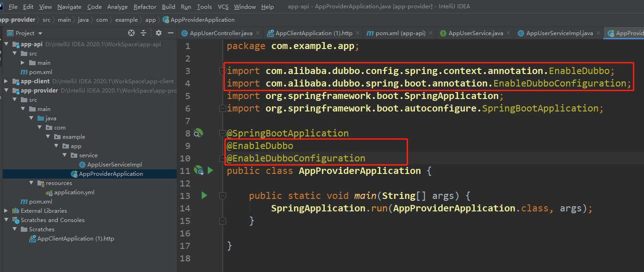Select pom.xml under app-api module
The image size is (644, 272).
(x=40, y=72)
